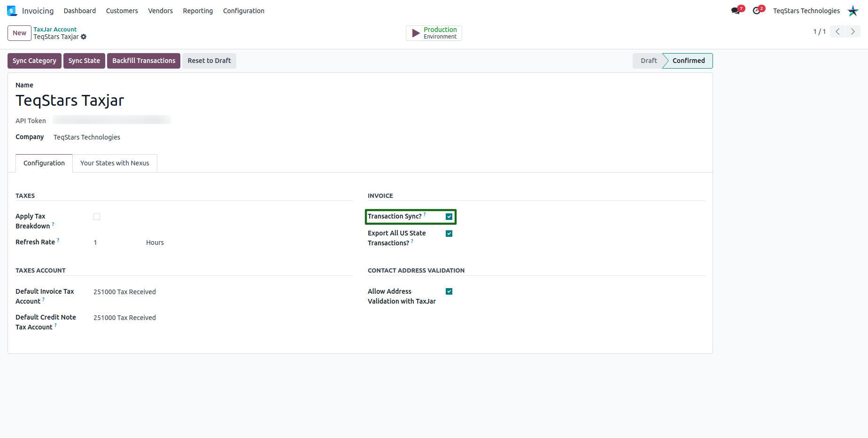Click the New button
Image resolution: width=868 pixels, height=438 pixels.
point(19,33)
